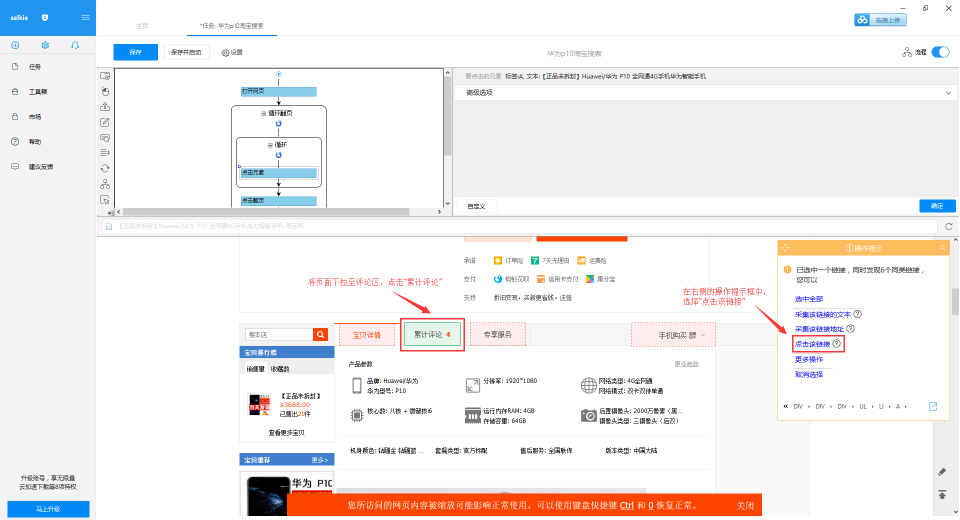Click the orange search magnifier button
This screenshot has width=960, height=520.
[x=320, y=334]
